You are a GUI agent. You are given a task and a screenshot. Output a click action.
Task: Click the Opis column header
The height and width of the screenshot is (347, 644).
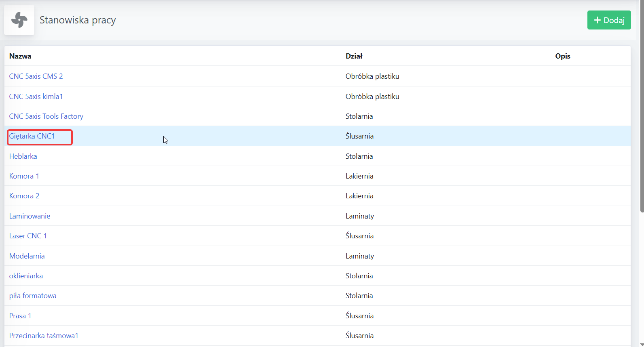pyautogui.click(x=563, y=56)
